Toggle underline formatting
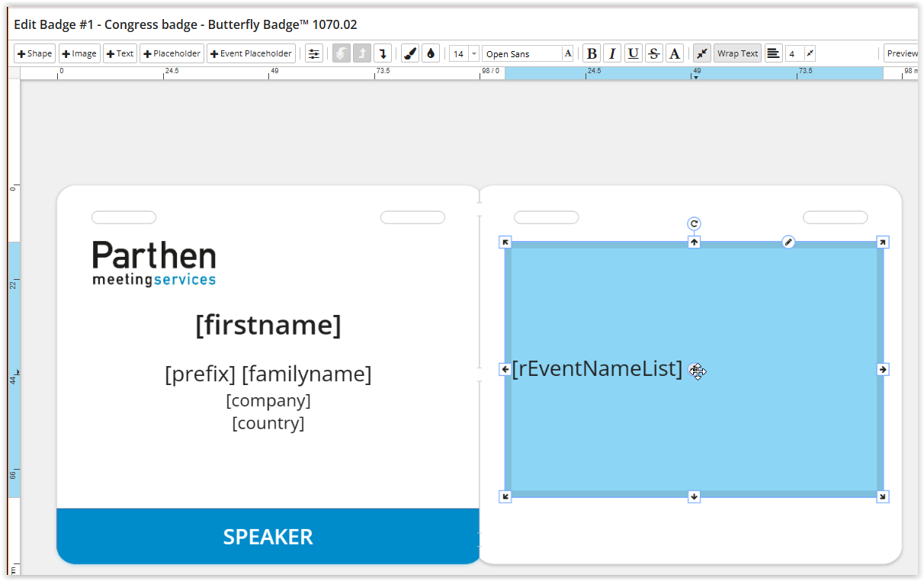The width and height of the screenshot is (924, 581). click(633, 54)
